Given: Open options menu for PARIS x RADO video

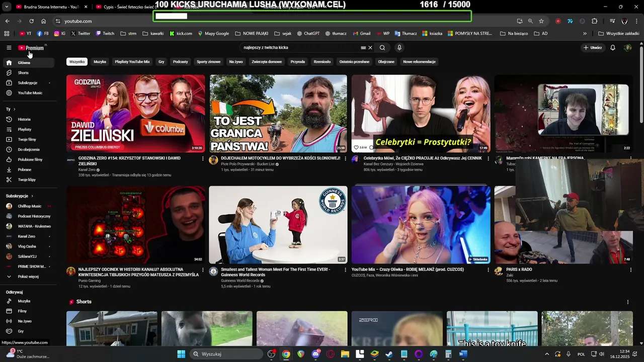Looking at the screenshot, I should click(x=630, y=270).
